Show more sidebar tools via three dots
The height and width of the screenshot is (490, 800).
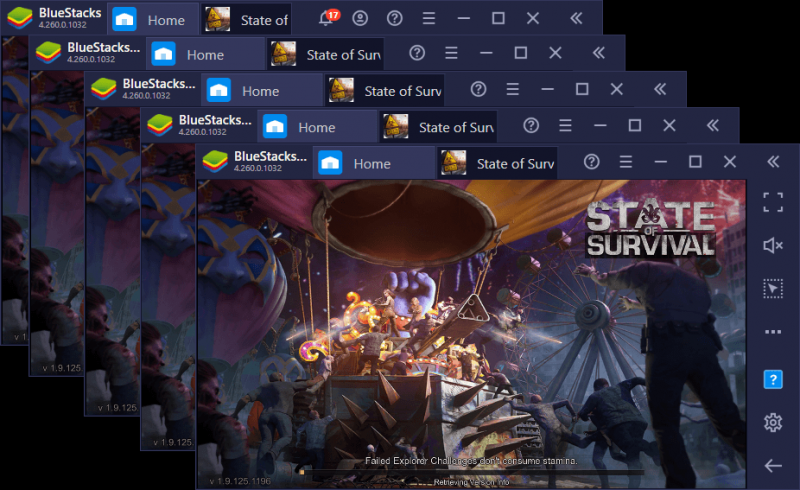click(773, 332)
